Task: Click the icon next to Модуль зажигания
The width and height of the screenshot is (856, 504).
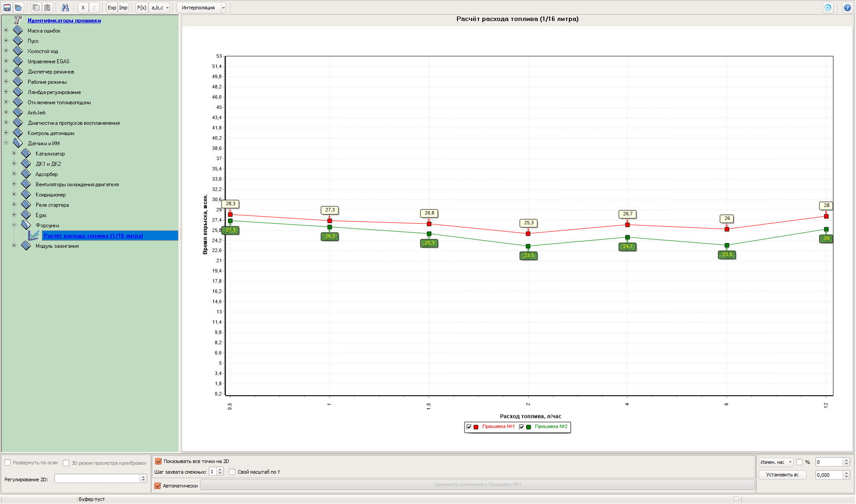Action: (26, 246)
